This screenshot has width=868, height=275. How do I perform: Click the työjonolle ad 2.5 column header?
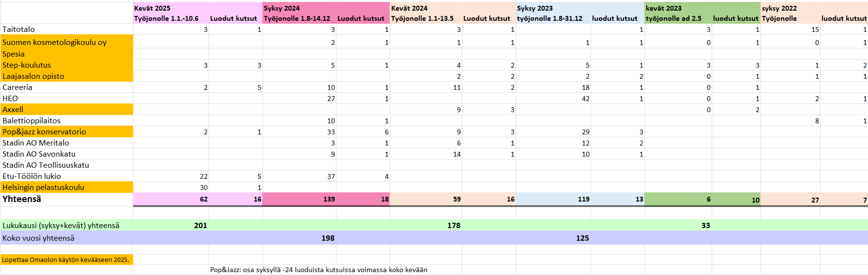point(678,18)
